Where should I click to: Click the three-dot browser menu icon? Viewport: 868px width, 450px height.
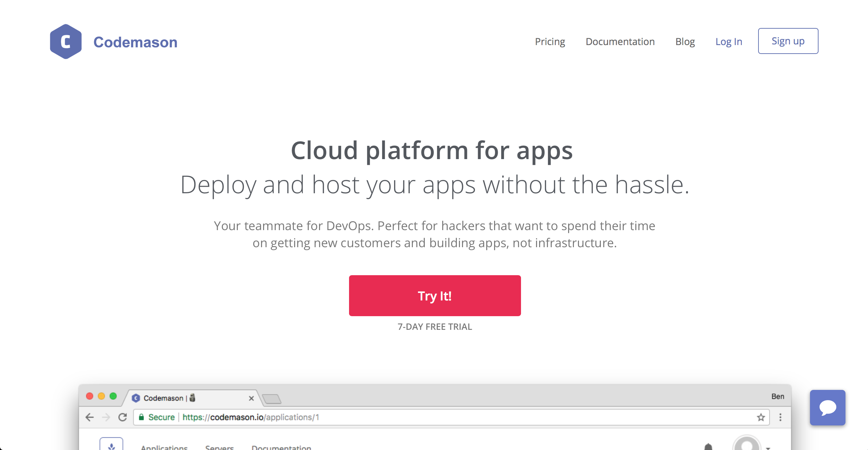[x=780, y=417]
